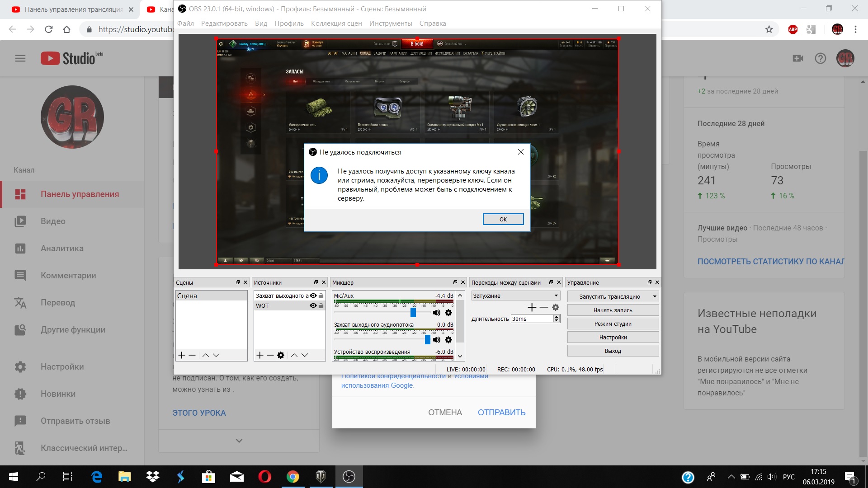Image resolution: width=868 pixels, height=488 pixels.
Task: Close the connection failed dialog
Action: 521,152
